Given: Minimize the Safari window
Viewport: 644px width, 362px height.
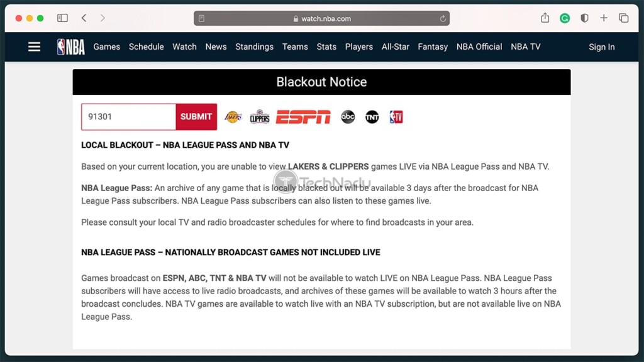Looking at the screenshot, I should [x=29, y=18].
